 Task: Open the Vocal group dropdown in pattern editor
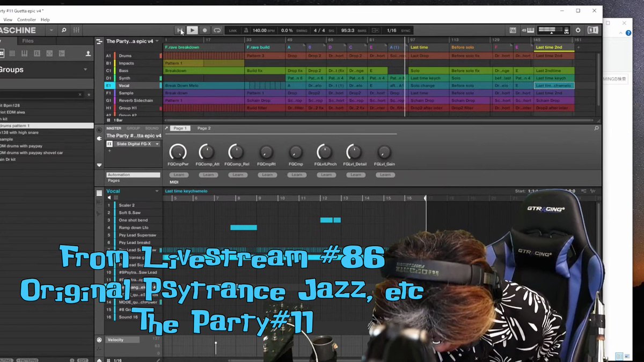click(x=157, y=191)
